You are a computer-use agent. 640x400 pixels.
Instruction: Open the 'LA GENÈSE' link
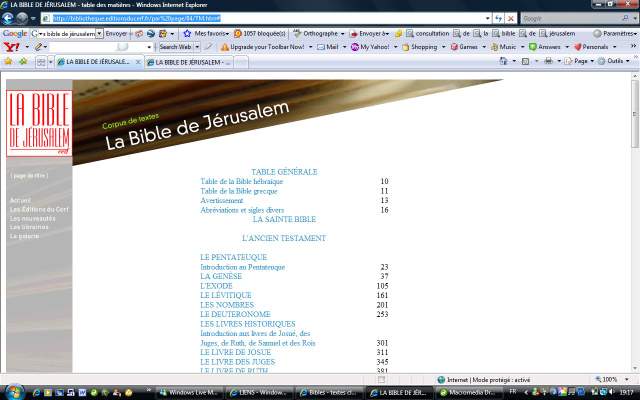pyautogui.click(x=221, y=276)
